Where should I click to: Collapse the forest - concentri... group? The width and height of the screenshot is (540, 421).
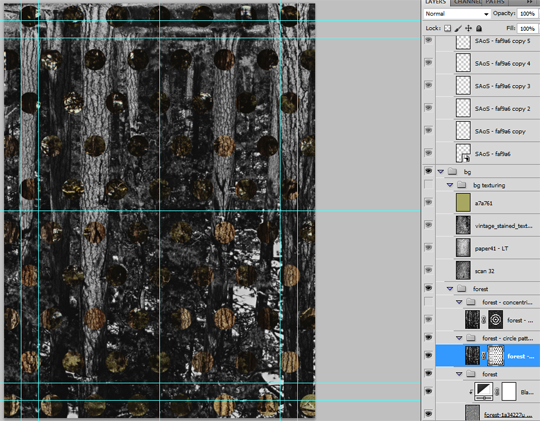tap(459, 302)
